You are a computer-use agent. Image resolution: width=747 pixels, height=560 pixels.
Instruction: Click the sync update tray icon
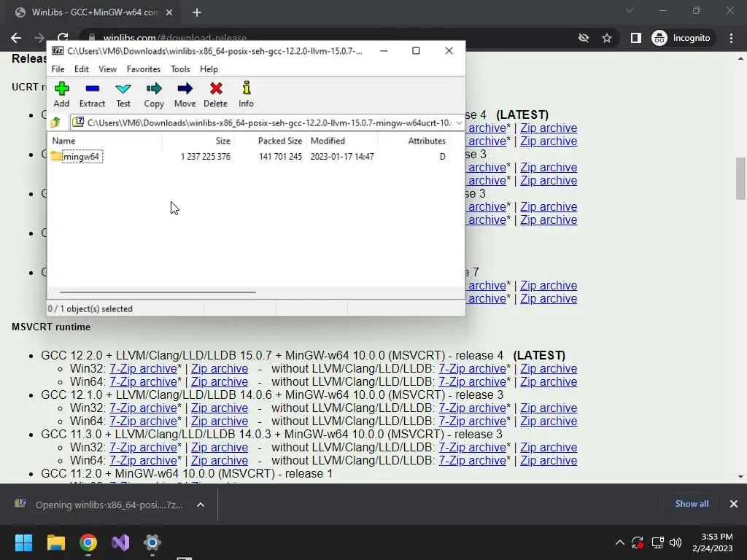638,542
